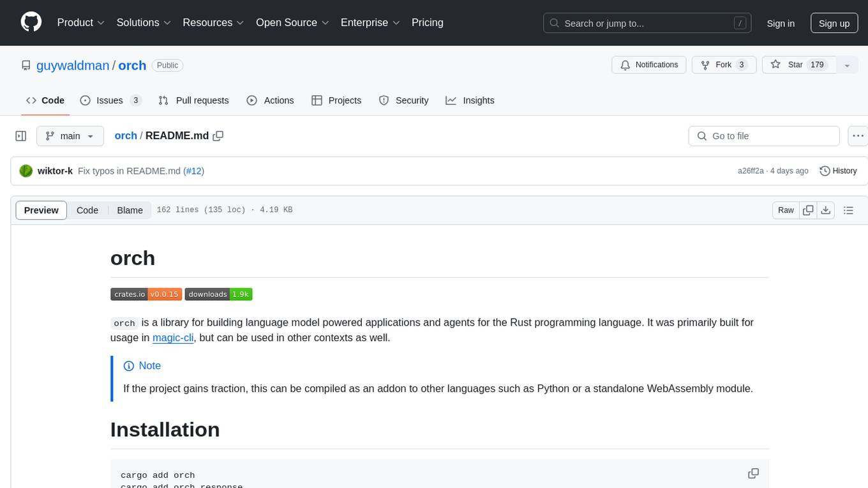Click the Notifications bell button
This screenshot has width=868, height=488.
click(649, 65)
